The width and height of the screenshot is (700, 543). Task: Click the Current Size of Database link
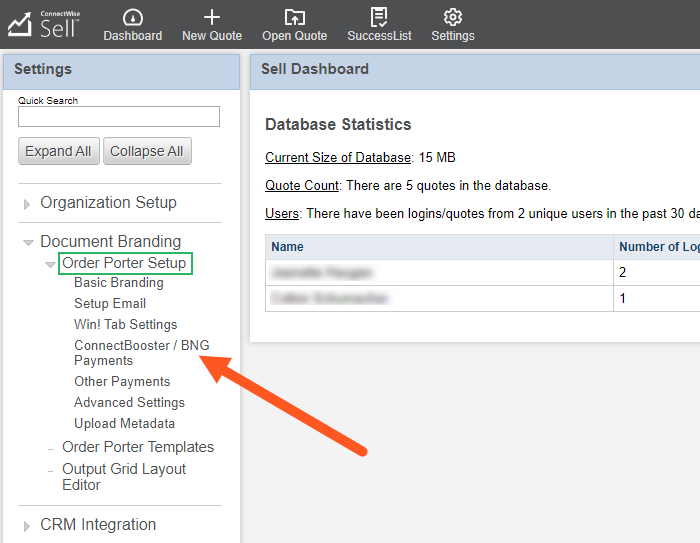338,158
